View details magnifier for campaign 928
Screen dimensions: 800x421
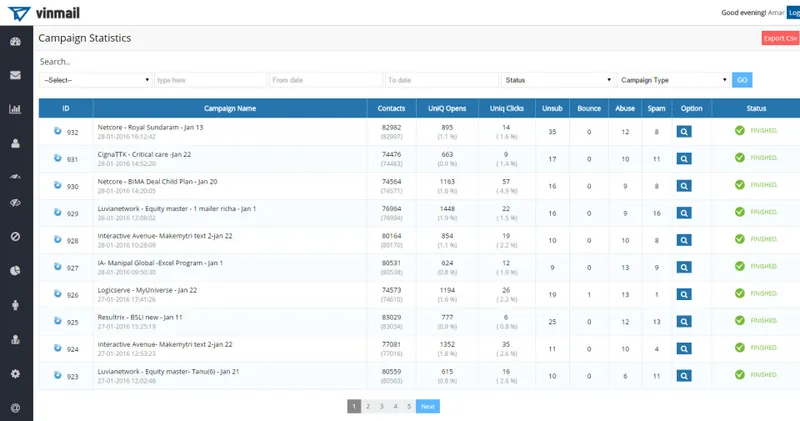click(x=684, y=240)
